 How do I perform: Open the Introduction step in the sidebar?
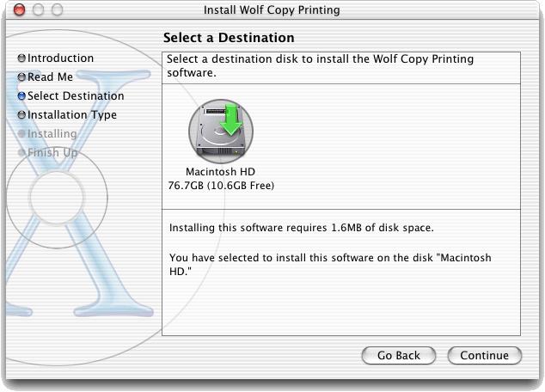(60, 58)
